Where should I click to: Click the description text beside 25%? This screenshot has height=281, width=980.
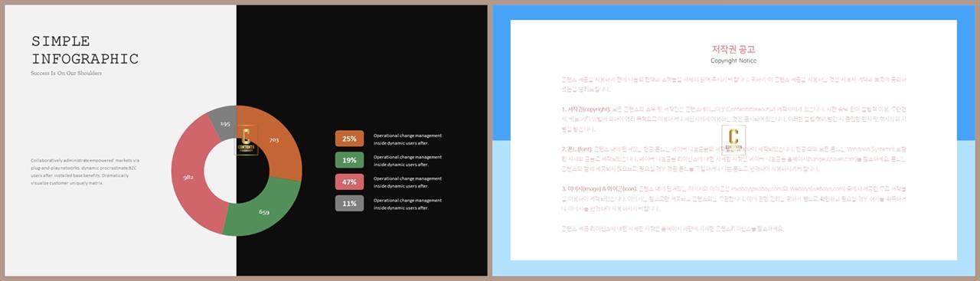tap(407, 139)
